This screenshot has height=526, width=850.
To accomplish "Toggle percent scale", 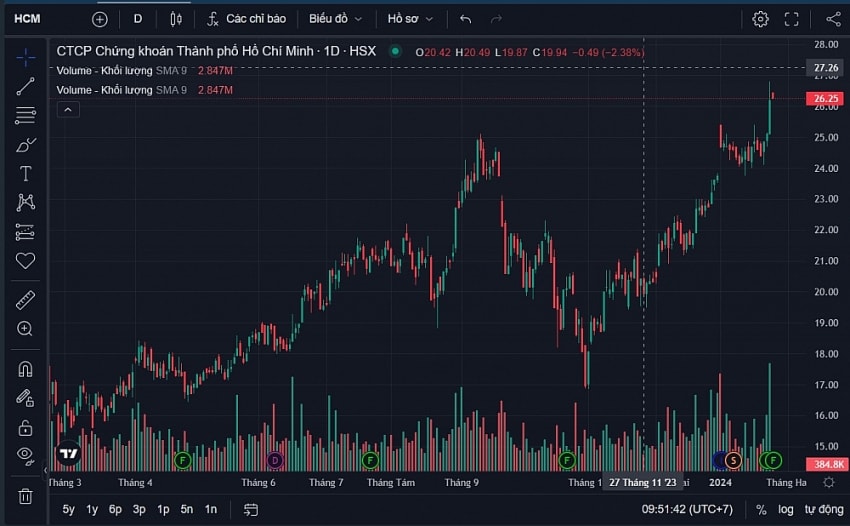I will pos(761,510).
